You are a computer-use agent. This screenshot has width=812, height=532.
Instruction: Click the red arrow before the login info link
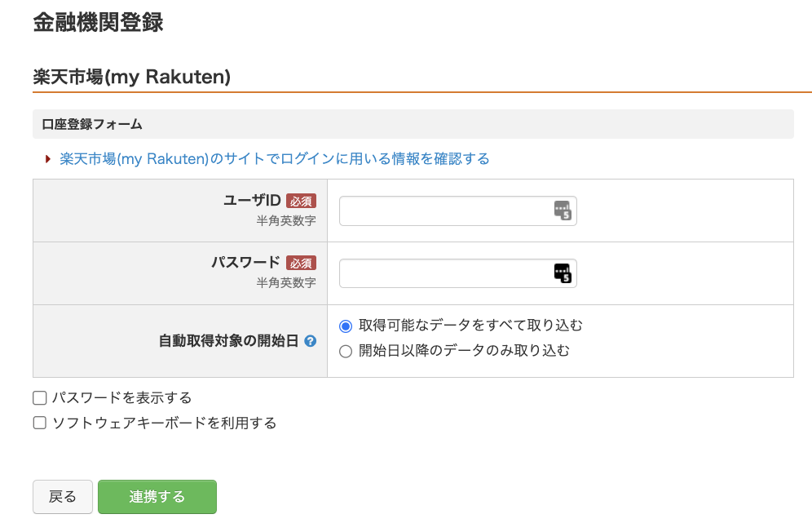tap(47, 158)
